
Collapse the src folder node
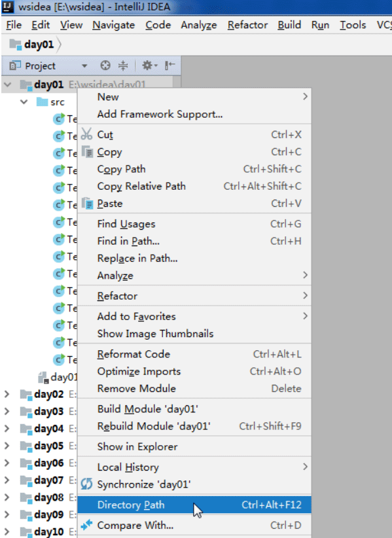tap(24, 102)
